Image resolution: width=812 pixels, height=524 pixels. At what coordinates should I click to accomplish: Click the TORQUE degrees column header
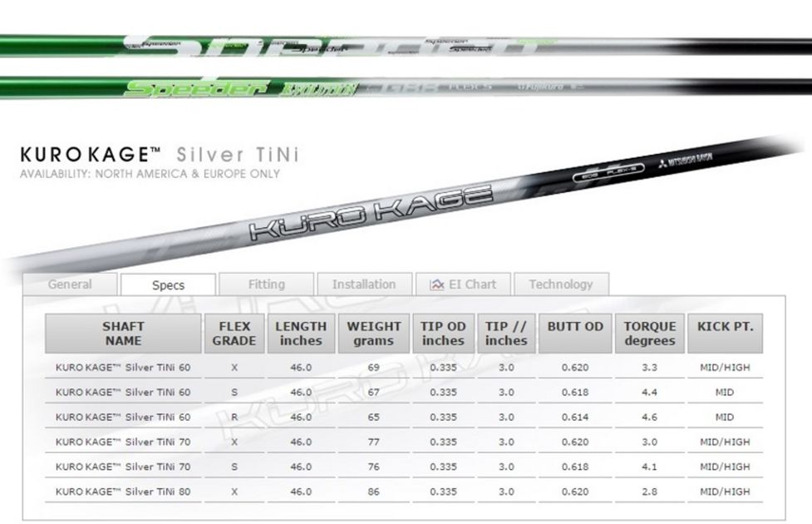pos(650,334)
